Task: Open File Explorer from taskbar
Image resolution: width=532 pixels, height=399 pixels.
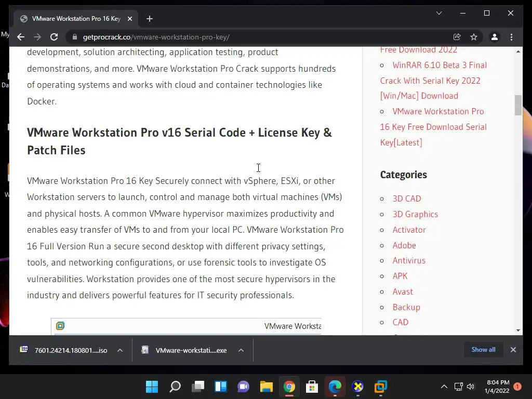Action: (267, 387)
